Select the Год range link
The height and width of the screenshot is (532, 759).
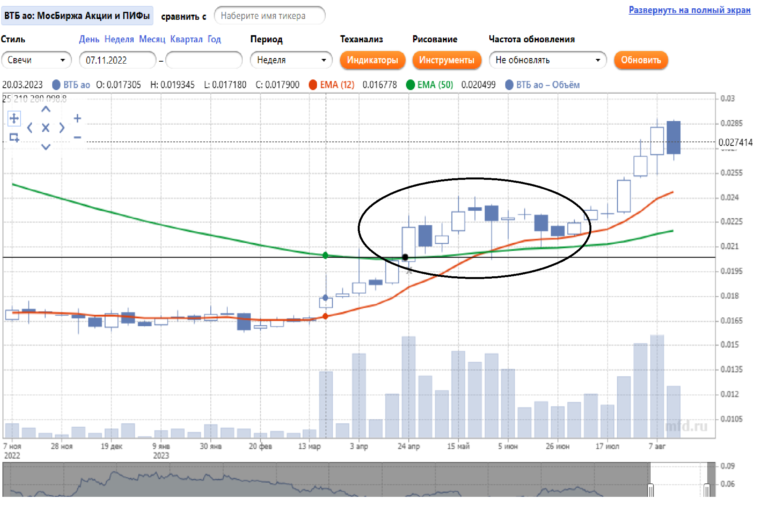(214, 39)
